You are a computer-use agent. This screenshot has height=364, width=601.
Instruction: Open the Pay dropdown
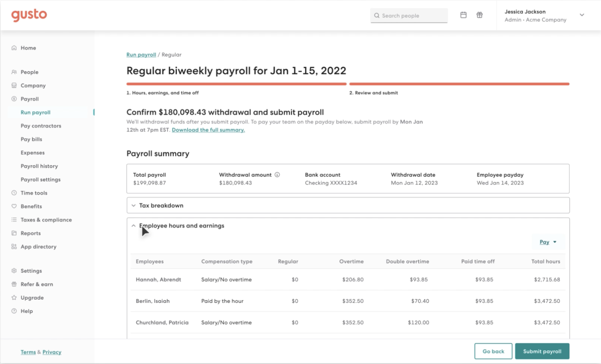548,242
